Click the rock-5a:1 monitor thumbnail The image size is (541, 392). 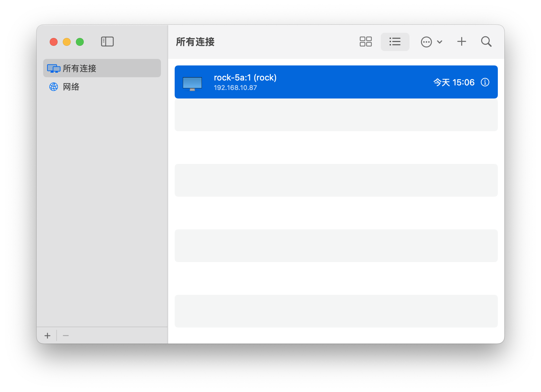pyautogui.click(x=192, y=83)
